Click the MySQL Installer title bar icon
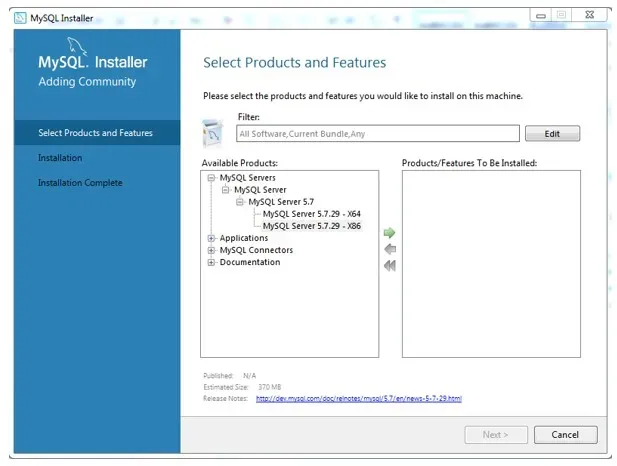The image size is (617, 466). 20,18
